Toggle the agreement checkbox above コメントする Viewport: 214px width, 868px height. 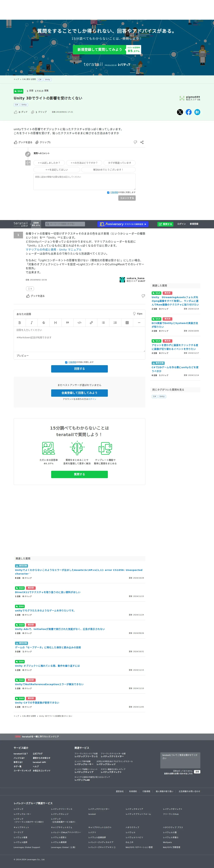(x=108, y=192)
